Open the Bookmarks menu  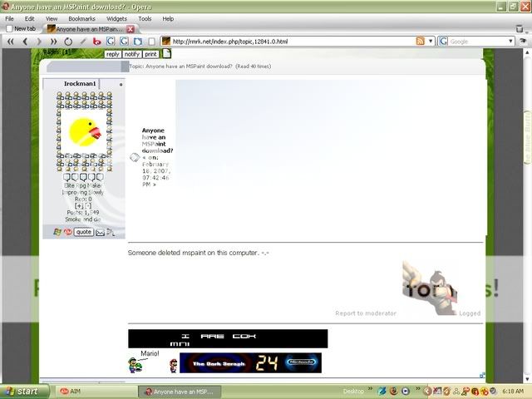pos(81,17)
